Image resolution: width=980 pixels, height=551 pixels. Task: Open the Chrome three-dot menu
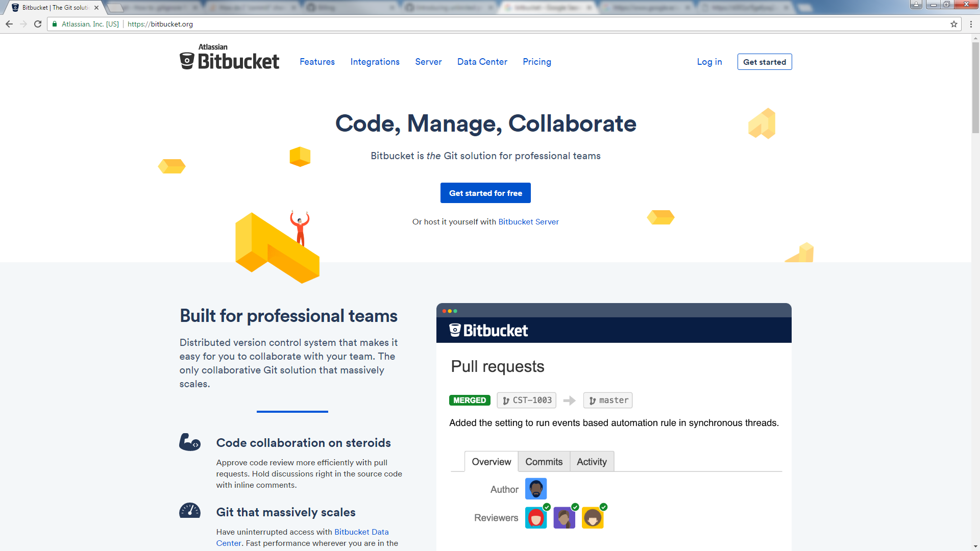coord(971,24)
